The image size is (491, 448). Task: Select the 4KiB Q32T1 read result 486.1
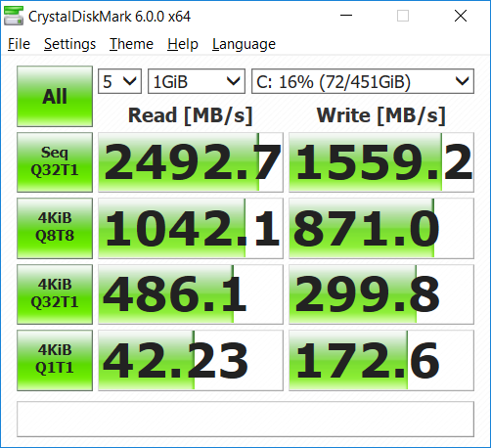191,294
